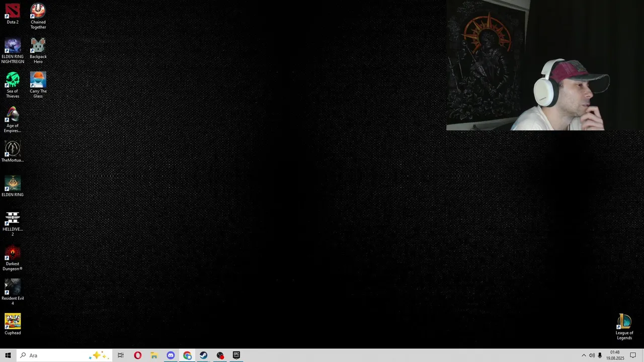This screenshot has width=644, height=362.
Task: Select the Backpack Hero desktop icon
Action: click(38, 51)
